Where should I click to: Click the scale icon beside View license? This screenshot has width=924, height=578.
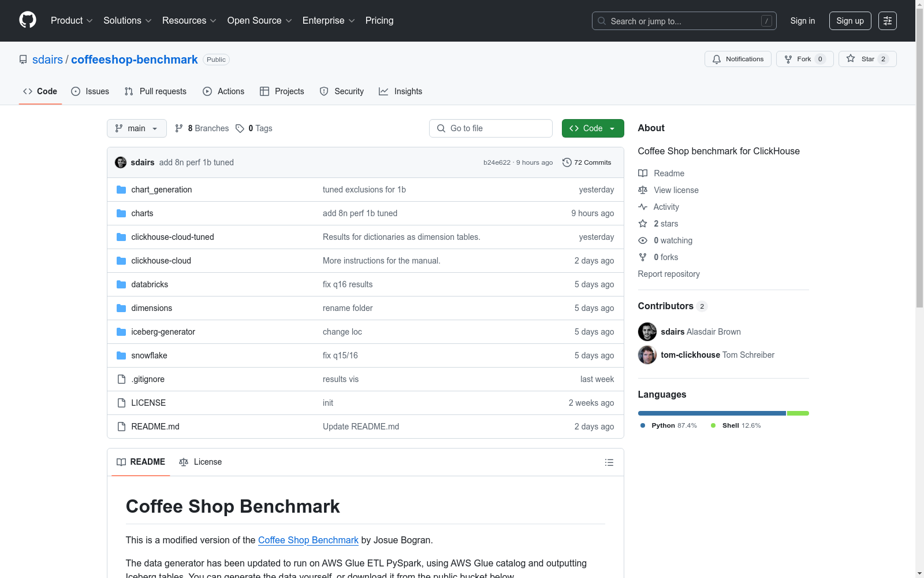643,190
